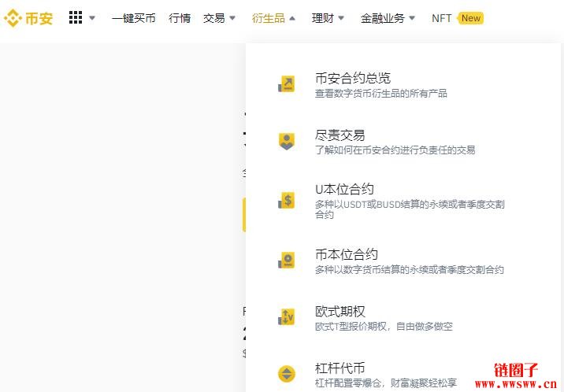
Task: Click the Binance 币安 logo
Action: pos(28,18)
